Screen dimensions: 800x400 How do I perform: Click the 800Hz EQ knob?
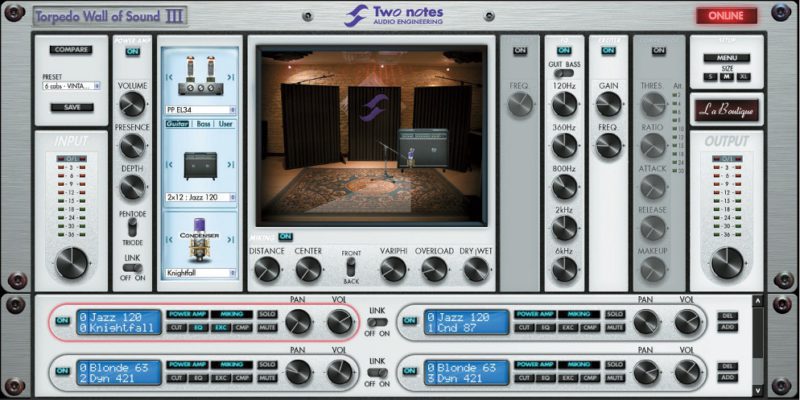click(564, 187)
